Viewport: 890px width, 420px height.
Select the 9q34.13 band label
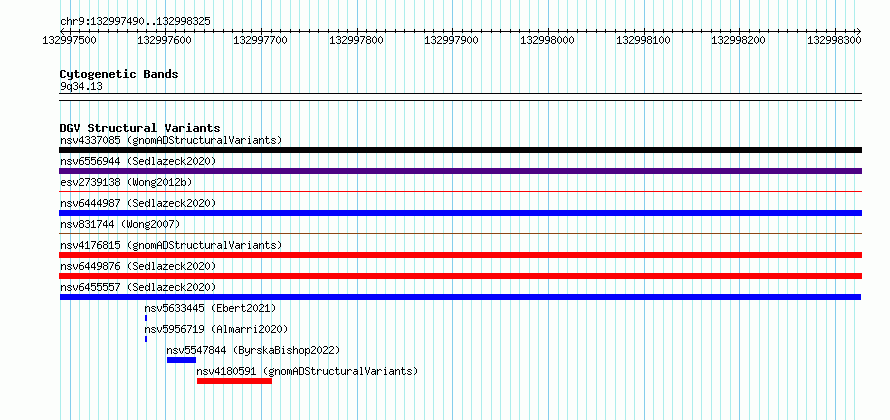tap(81, 87)
